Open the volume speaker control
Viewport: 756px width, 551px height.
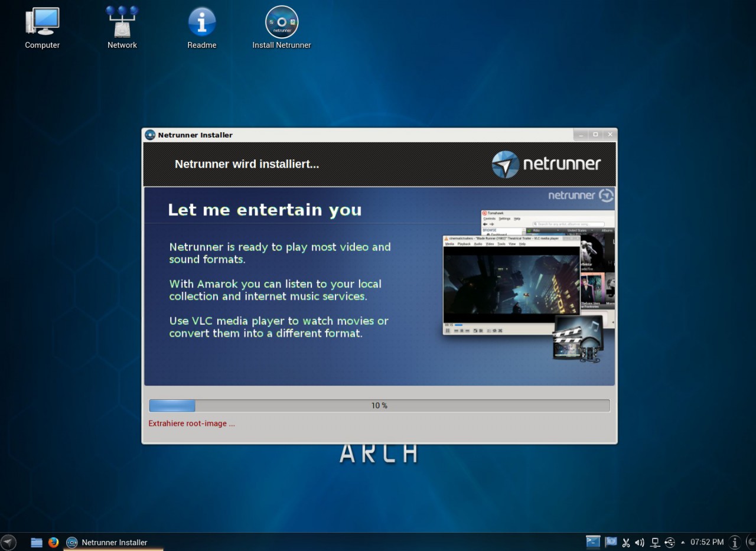pos(640,542)
